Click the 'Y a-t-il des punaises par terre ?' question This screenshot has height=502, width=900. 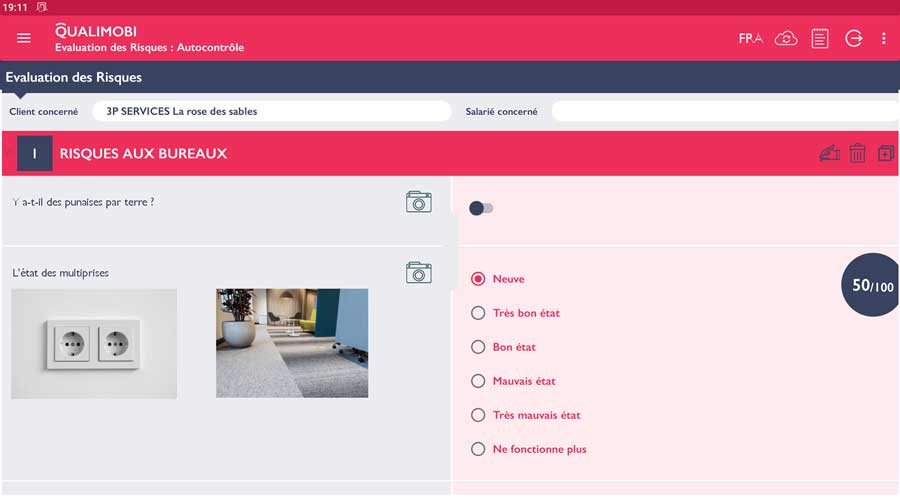[83, 202]
